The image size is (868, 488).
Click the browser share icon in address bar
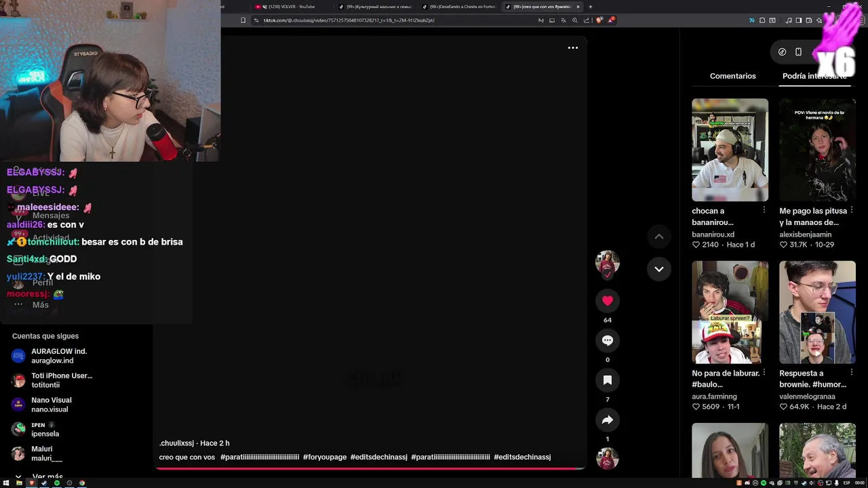coord(587,20)
